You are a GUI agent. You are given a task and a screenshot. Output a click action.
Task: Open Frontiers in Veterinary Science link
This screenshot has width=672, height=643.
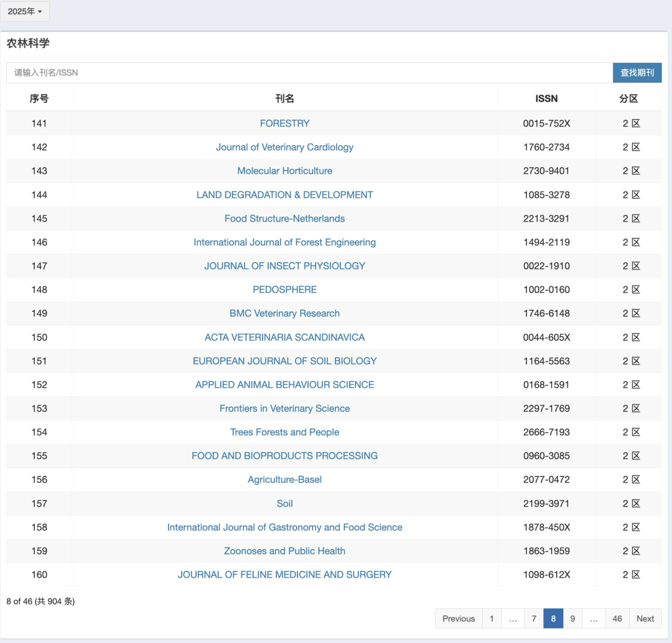click(x=284, y=408)
